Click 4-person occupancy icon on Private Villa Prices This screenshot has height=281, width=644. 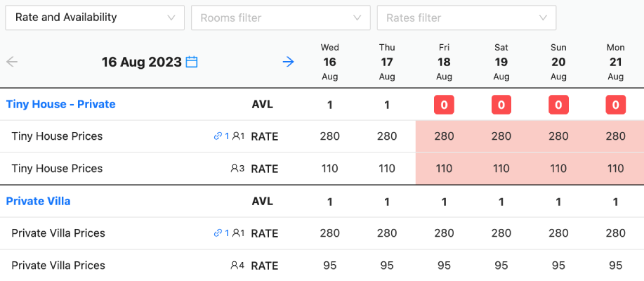point(238,266)
